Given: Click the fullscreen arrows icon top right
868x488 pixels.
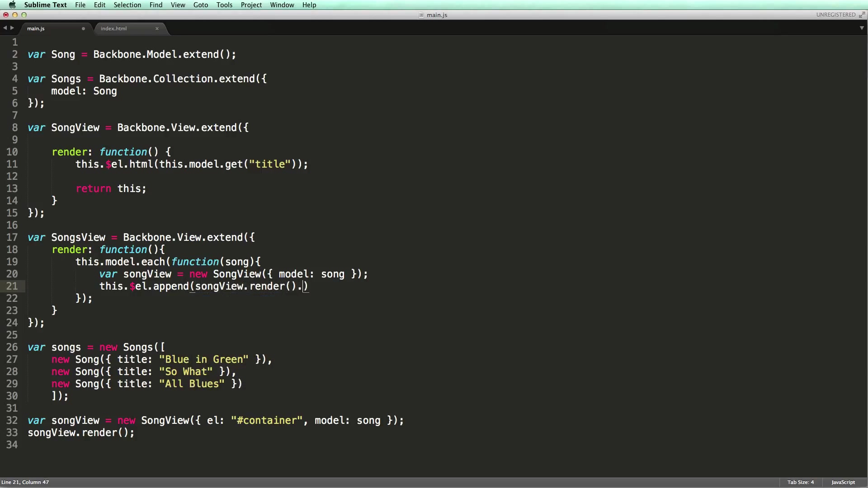Looking at the screenshot, I should 862,15.
